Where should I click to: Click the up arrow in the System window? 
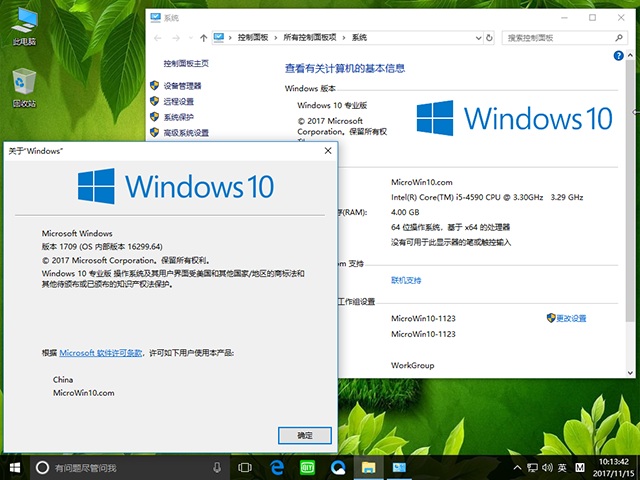[x=203, y=38]
